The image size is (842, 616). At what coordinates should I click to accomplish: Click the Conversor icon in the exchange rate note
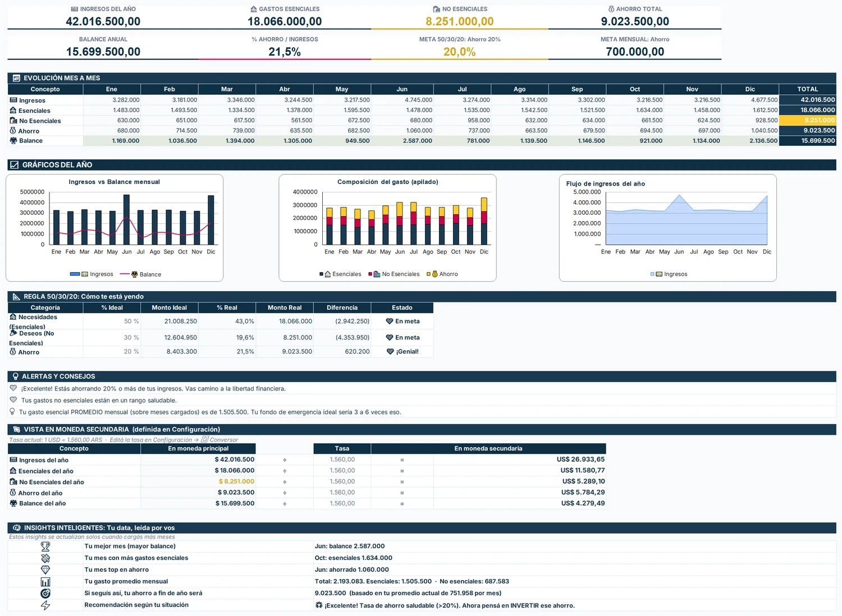pos(205,440)
